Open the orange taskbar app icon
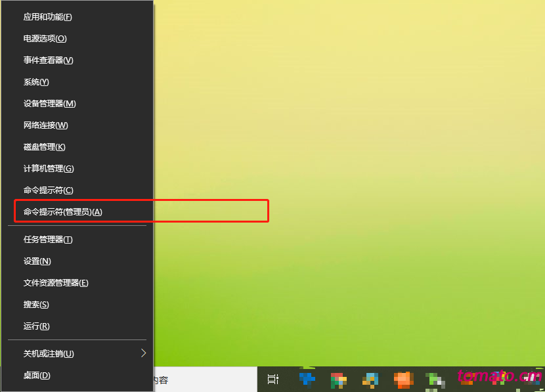 [404, 380]
